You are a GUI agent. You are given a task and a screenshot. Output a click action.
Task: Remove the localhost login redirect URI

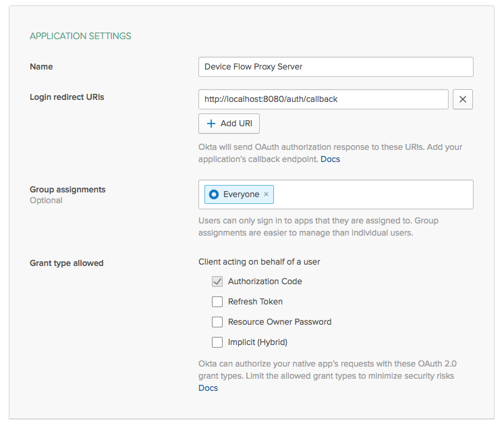pos(462,99)
